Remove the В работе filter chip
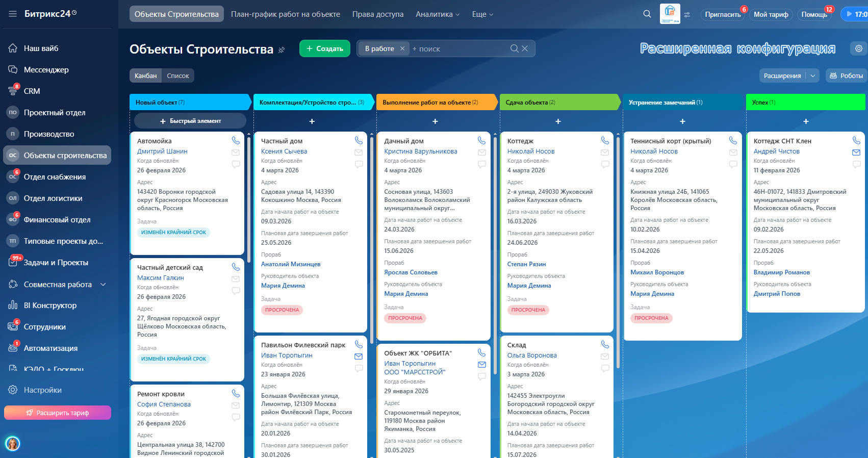Image resolution: width=868 pixels, height=458 pixels. click(x=402, y=48)
